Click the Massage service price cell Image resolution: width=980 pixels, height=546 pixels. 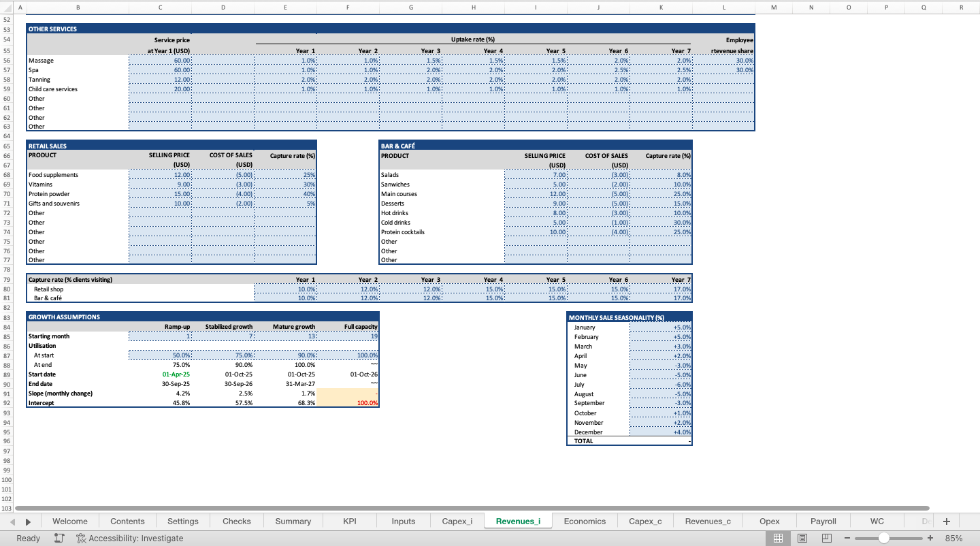(x=160, y=60)
